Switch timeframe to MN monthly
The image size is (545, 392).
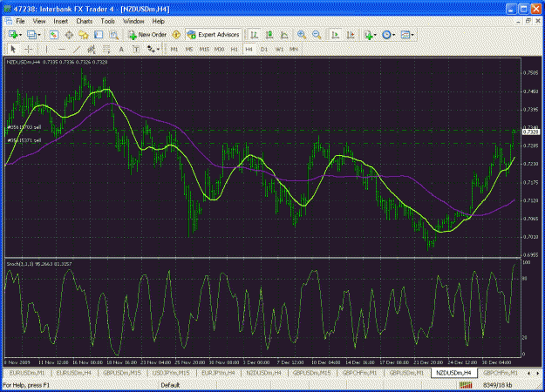tap(294, 50)
